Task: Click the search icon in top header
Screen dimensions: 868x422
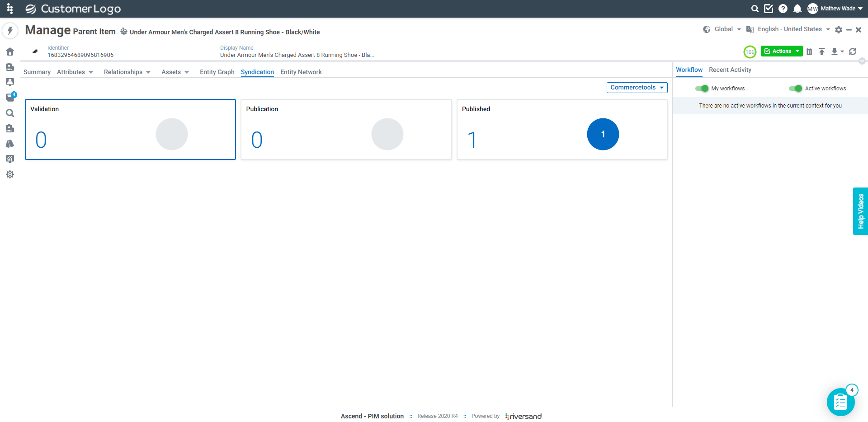Action: (x=755, y=9)
